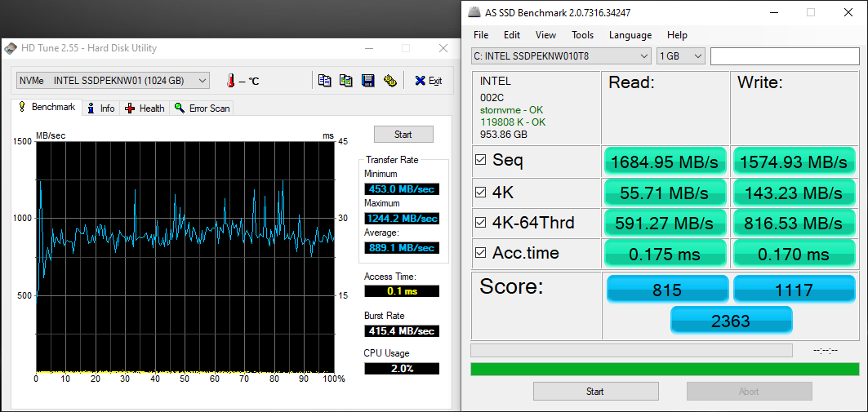Click the write score 1117
This screenshot has height=412, width=868.
[x=794, y=290]
